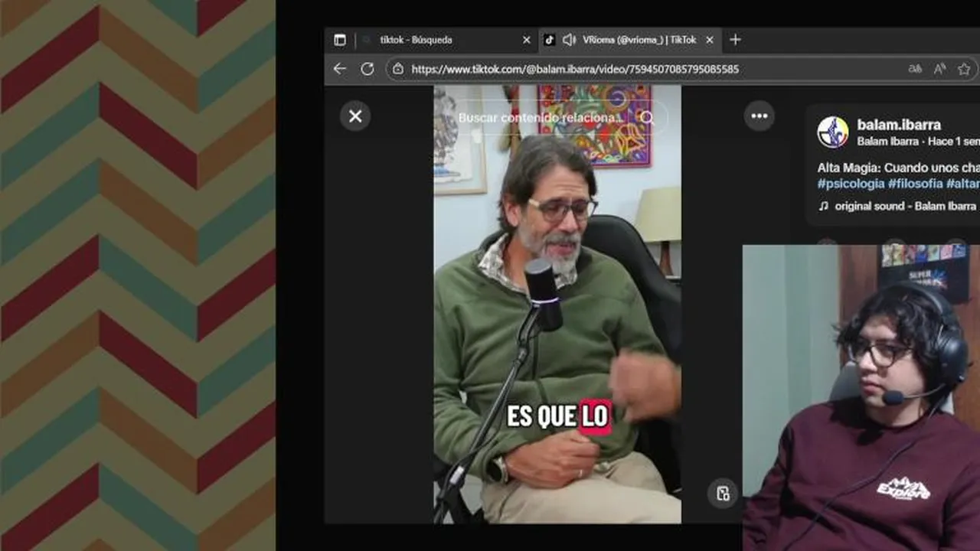Click the #psicologia hashtag
The height and width of the screenshot is (551, 980).
[851, 184]
